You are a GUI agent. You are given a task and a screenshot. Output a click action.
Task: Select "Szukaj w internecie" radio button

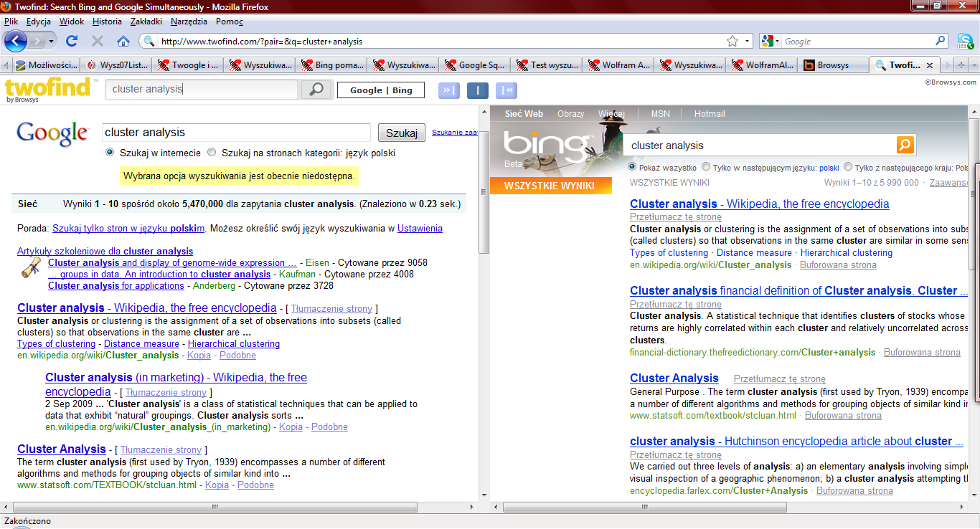click(x=110, y=153)
